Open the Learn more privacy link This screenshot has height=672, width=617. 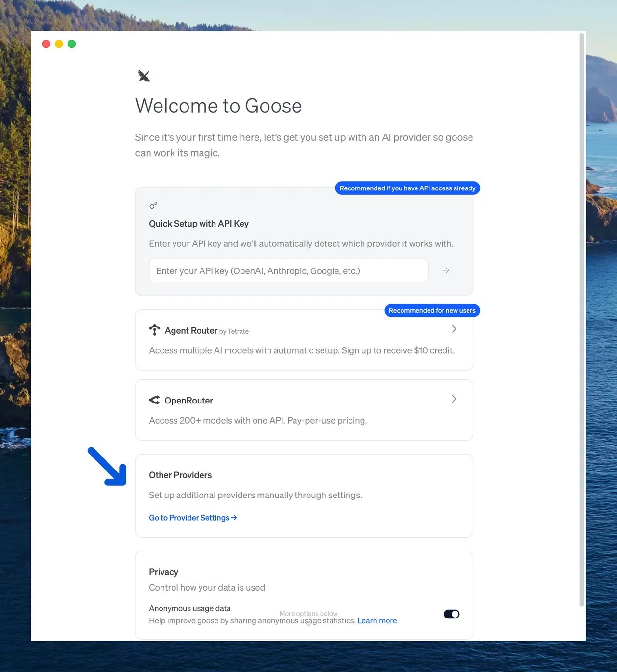377,621
